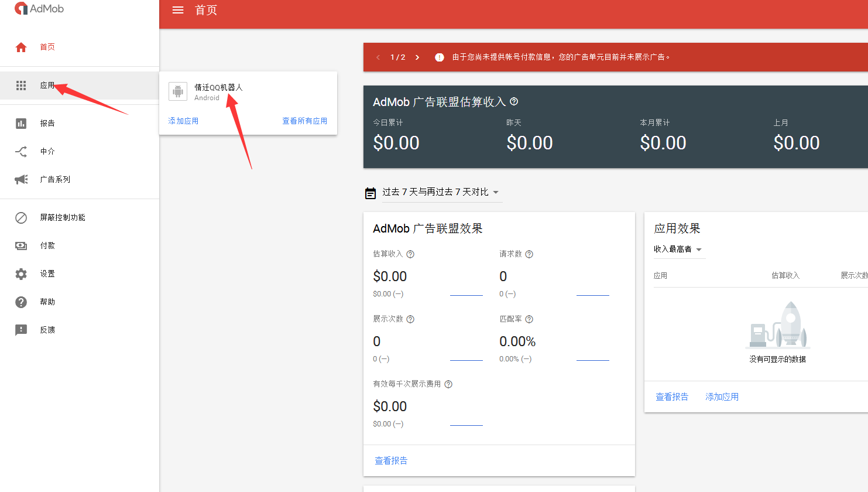
Task: Go to previous alert with left chevron
Action: 378,57
